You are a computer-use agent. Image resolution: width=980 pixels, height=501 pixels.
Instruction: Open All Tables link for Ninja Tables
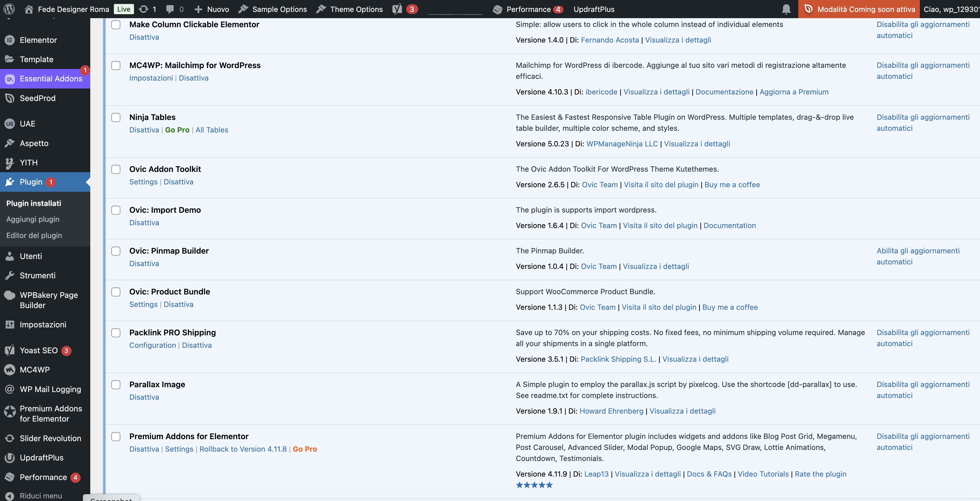click(212, 130)
